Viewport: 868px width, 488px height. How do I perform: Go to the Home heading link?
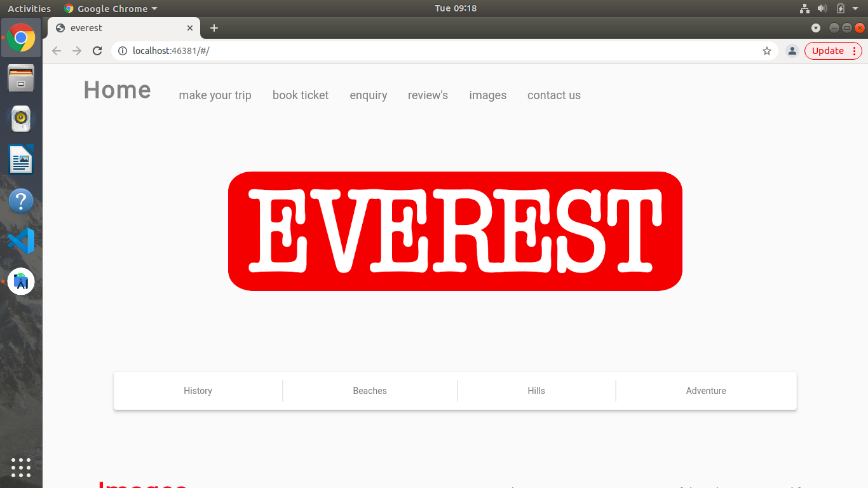118,90
